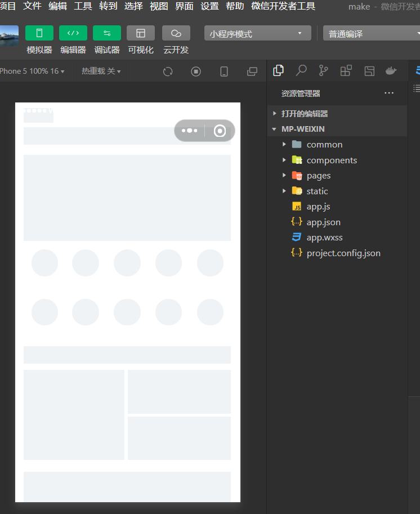The image size is (420, 514).
Task: Click the miniprogram capsule close button
Action: (220, 131)
